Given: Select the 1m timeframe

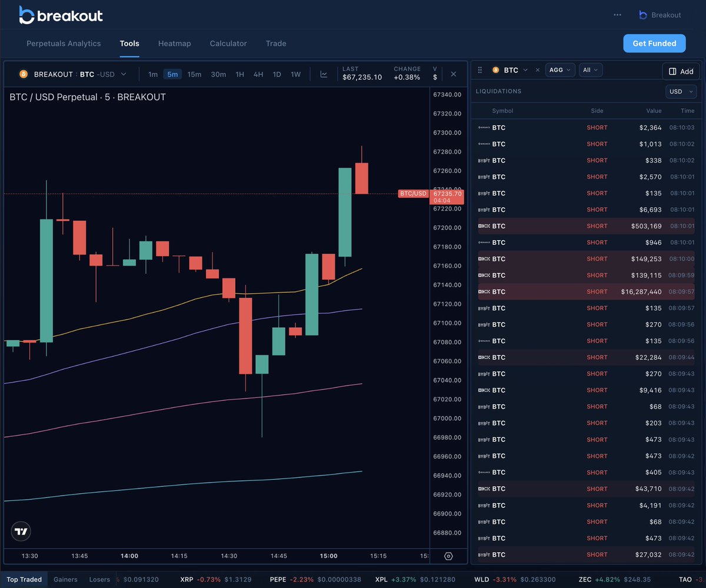Looking at the screenshot, I should [153, 74].
